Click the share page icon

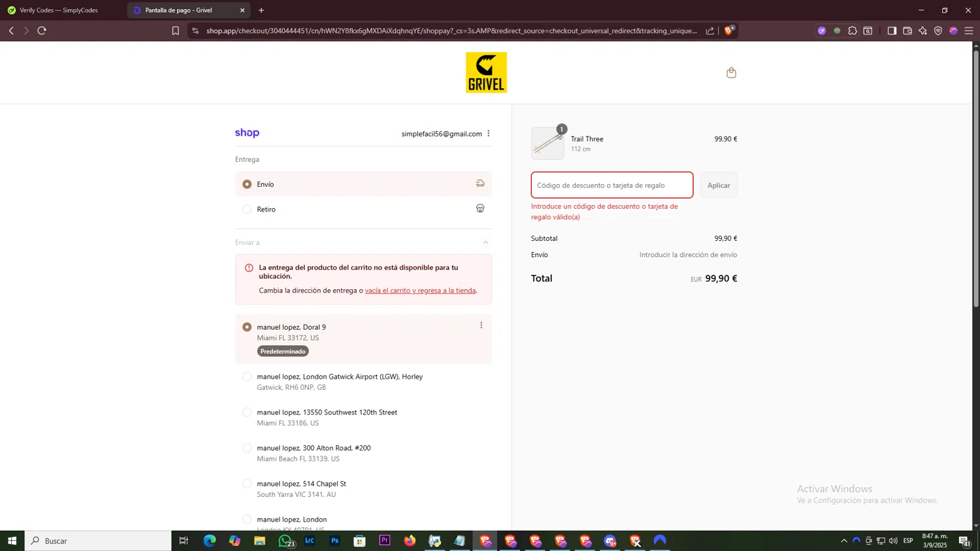coord(710,31)
